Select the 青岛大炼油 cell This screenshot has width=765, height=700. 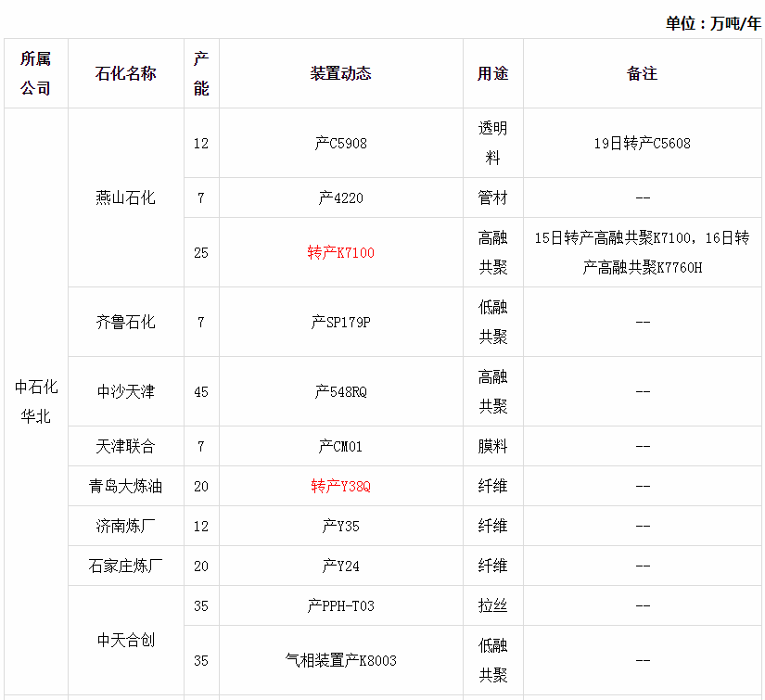(125, 486)
